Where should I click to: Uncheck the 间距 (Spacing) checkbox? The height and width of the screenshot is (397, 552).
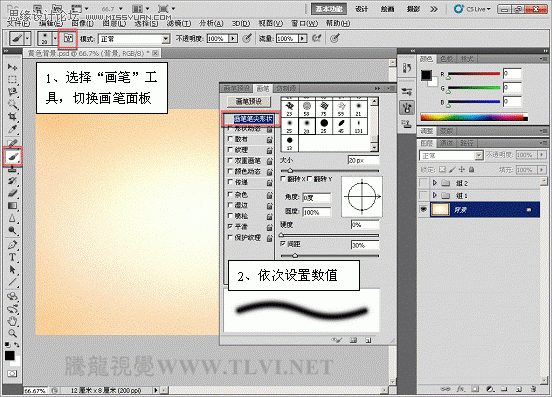(283, 244)
